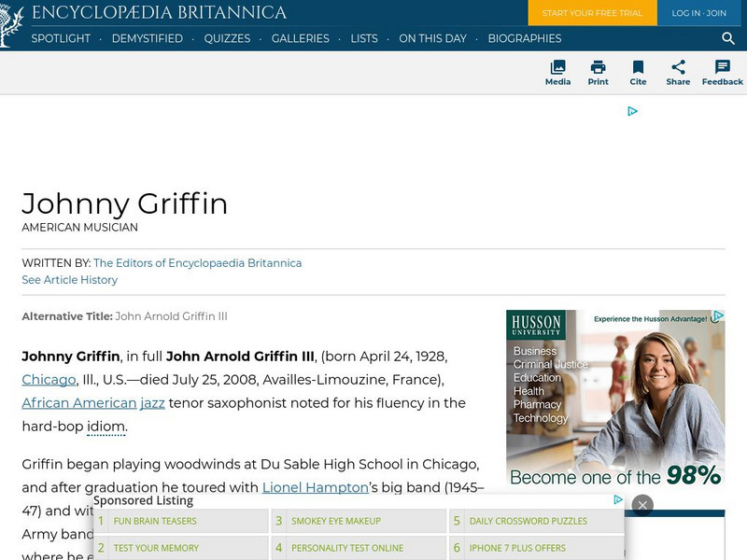Open the search magnifier icon
The image size is (747, 560).
pyautogui.click(x=728, y=38)
